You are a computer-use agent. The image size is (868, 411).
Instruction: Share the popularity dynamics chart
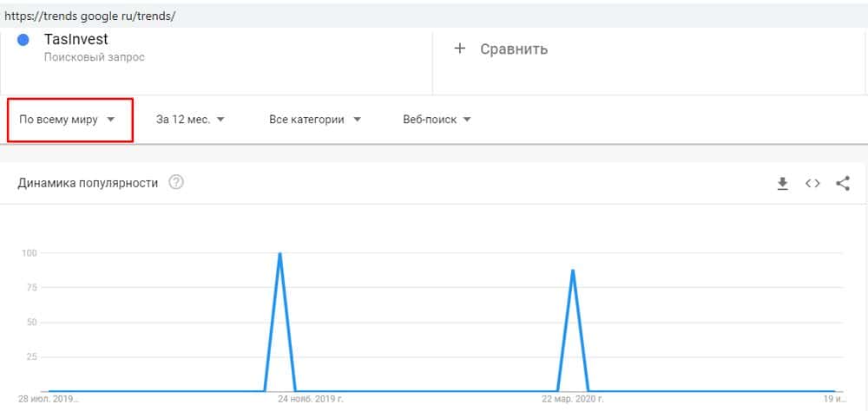point(843,184)
